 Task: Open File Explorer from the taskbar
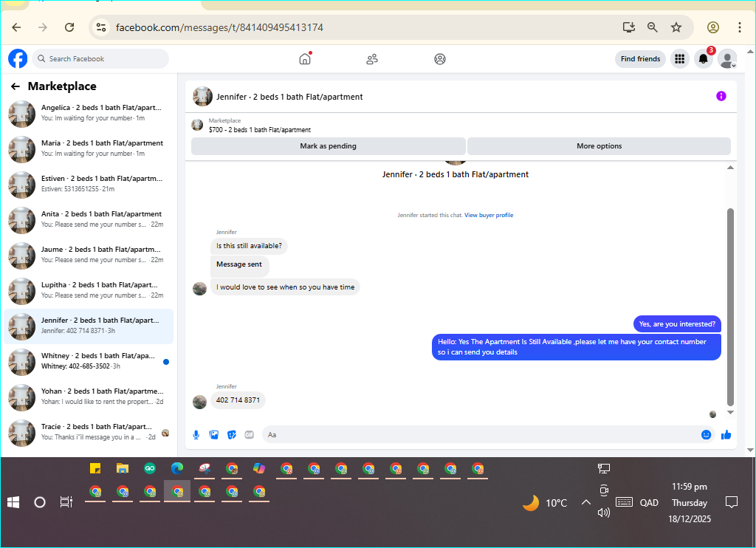coord(123,468)
